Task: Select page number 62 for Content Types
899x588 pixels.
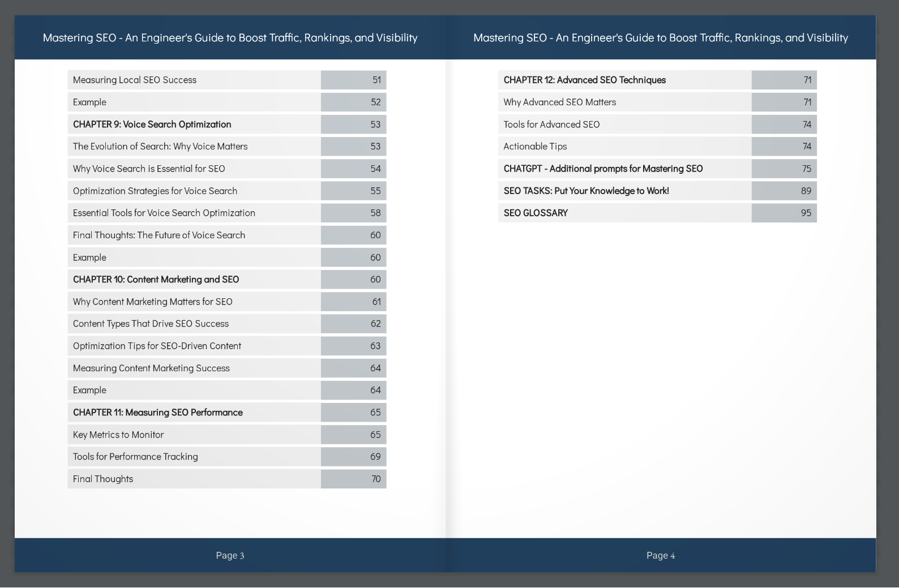Action: [x=376, y=324]
